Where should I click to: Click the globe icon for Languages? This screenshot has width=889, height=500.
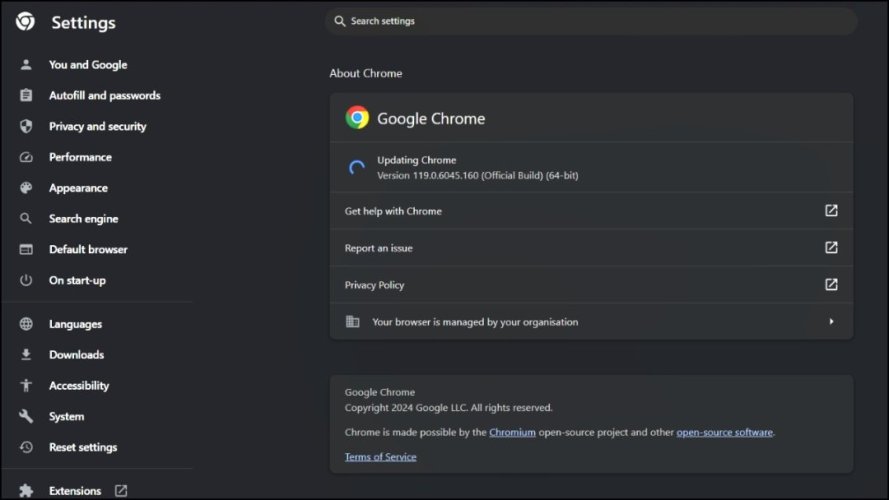point(26,324)
